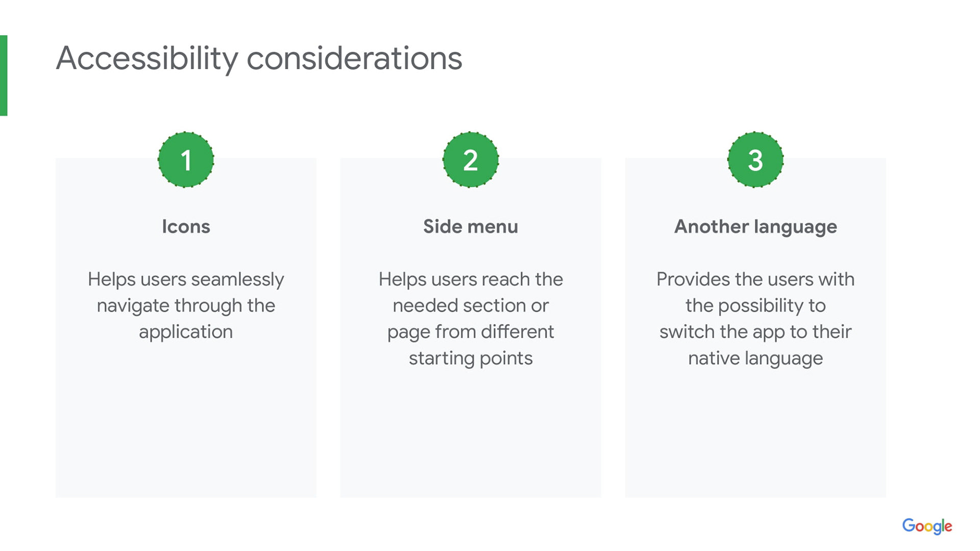Click the "starting points" text line
This screenshot has width=980, height=551.
(x=471, y=358)
